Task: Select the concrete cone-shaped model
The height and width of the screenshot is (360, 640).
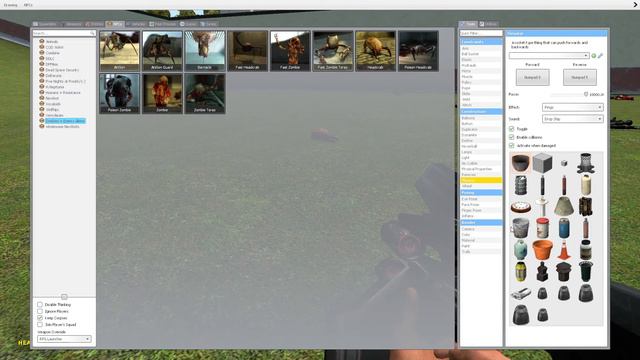Action: (x=564, y=206)
